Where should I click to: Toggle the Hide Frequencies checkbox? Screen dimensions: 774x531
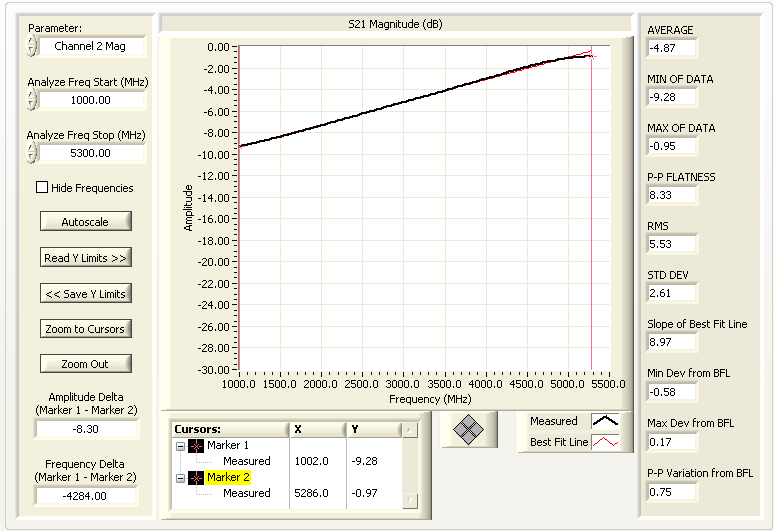coord(42,188)
